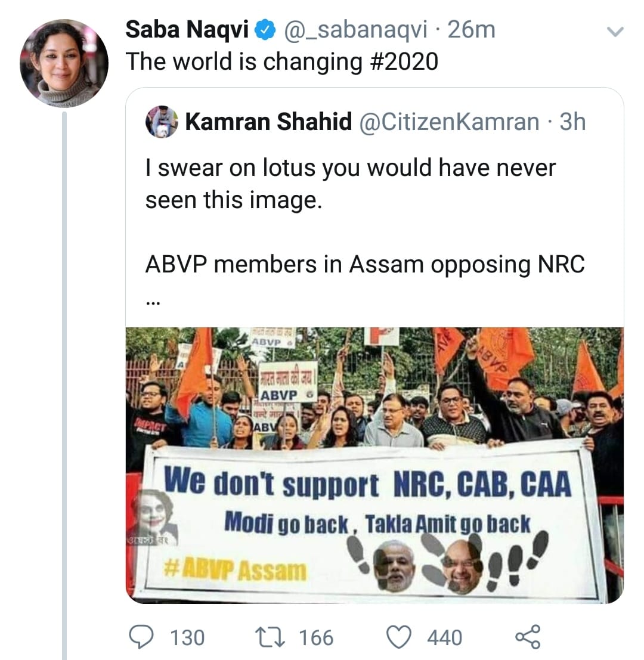Click the 130 replies count
The image size is (644, 660).
point(187,637)
